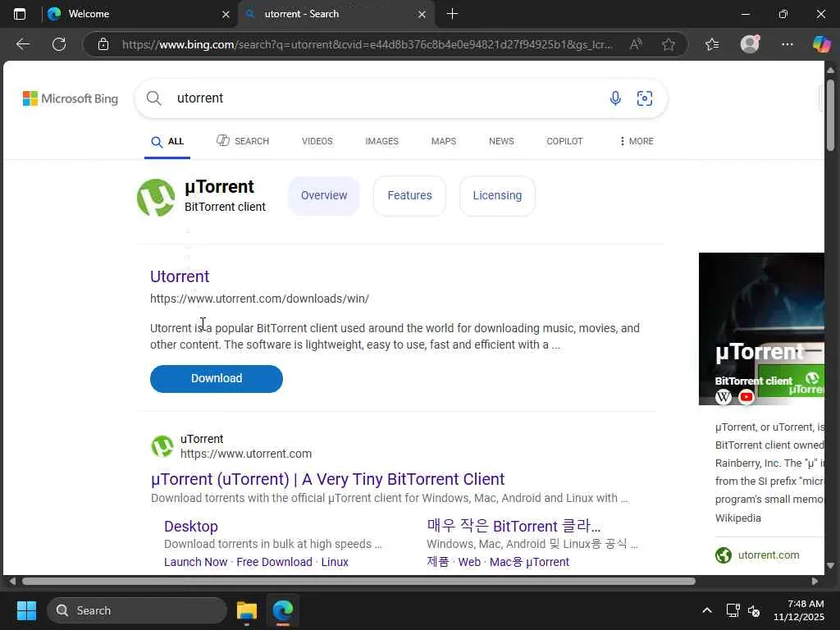Screen dimensions: 840x630
Task: Click the Linux link
Action: 335,562
